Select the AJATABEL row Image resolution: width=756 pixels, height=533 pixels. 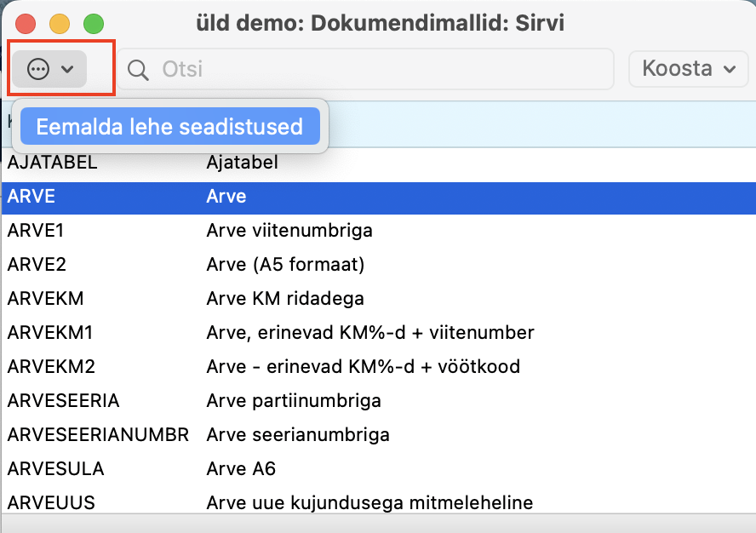(53, 163)
